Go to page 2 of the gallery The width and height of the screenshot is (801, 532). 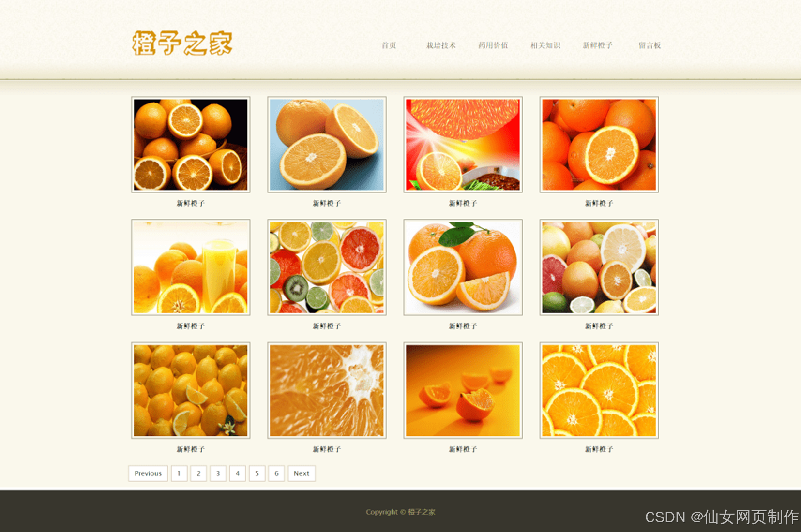[x=198, y=473]
